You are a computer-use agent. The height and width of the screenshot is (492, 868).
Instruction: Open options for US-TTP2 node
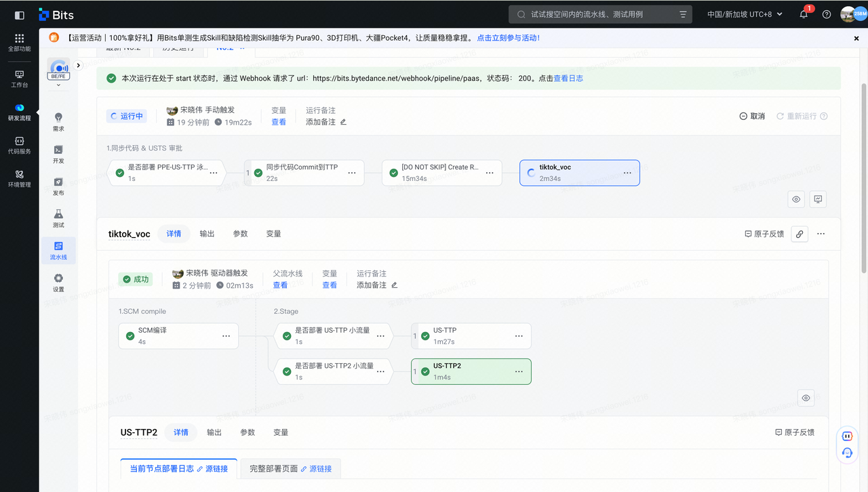[x=519, y=371]
